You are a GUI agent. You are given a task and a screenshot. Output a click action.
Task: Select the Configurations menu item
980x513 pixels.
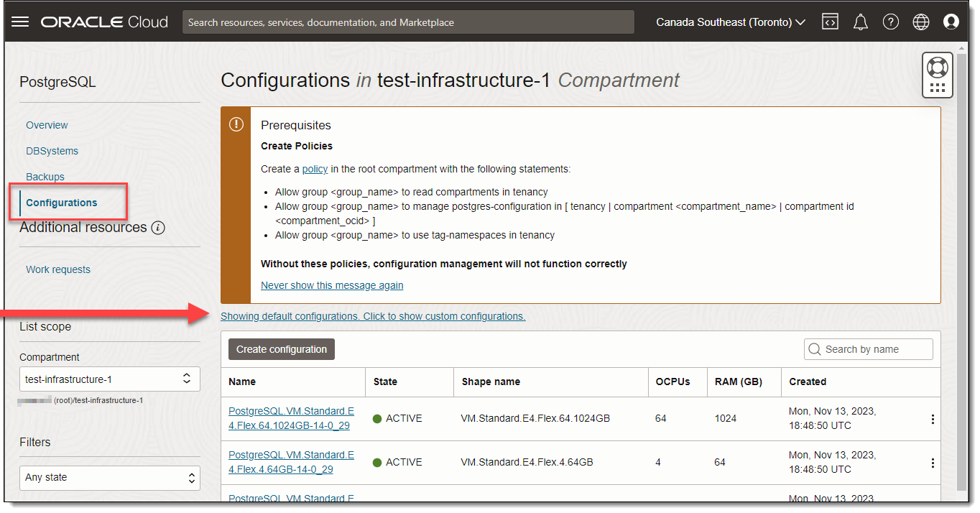pyautogui.click(x=62, y=203)
